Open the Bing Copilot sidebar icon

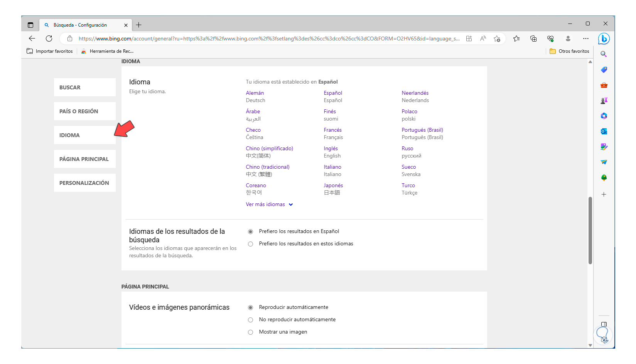(604, 39)
